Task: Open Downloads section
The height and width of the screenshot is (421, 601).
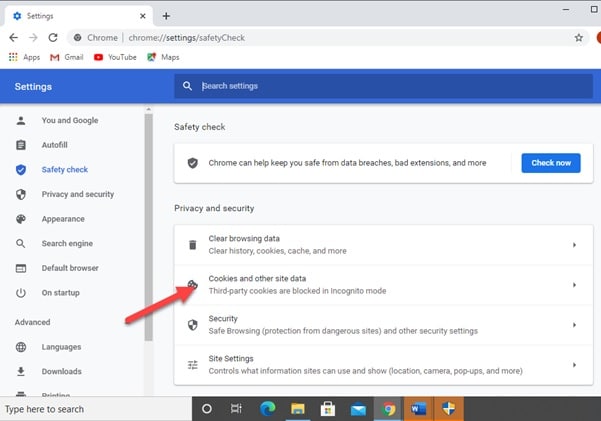Action: [x=61, y=372]
